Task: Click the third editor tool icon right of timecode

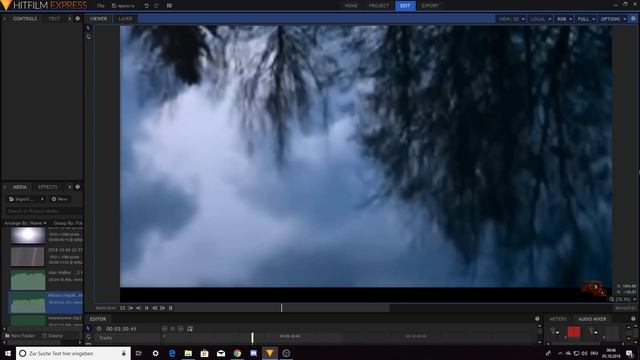Action: [181, 329]
